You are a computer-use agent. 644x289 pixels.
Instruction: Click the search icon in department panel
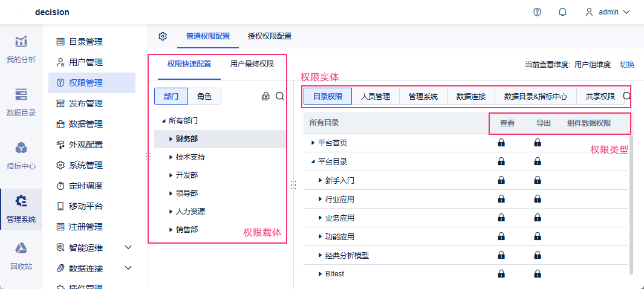[280, 96]
